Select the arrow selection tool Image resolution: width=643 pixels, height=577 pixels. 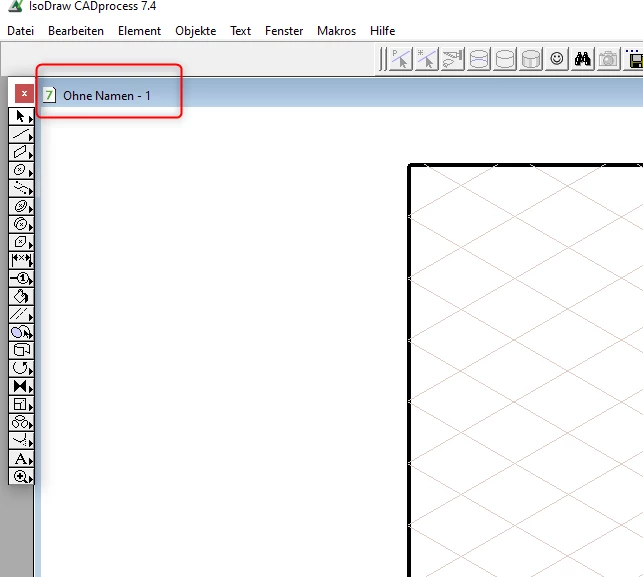pyautogui.click(x=21, y=116)
